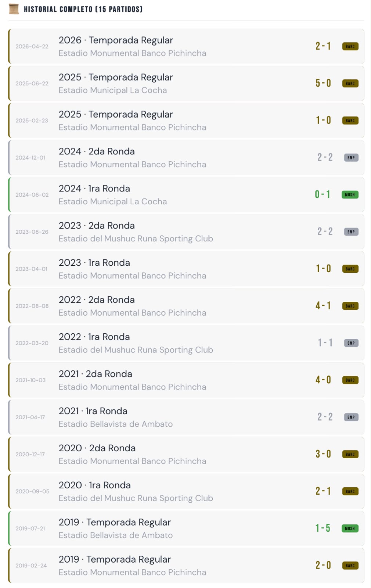Click EMP badge on 2021-04-17 match
Screen dimensions: 371x588
tap(351, 417)
